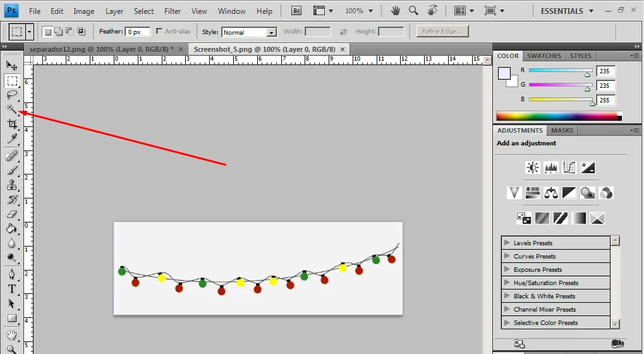Select the Move tool
Screen dimensions: 644x354
tap(11, 65)
